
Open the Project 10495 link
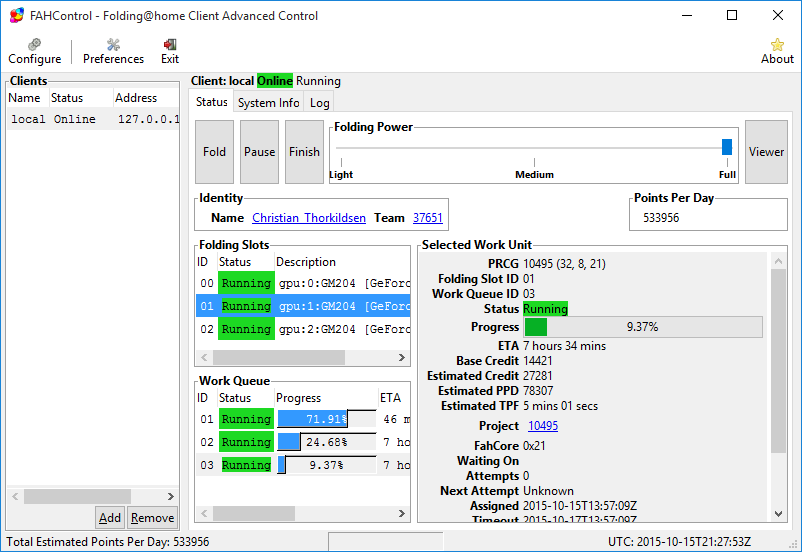pos(543,426)
